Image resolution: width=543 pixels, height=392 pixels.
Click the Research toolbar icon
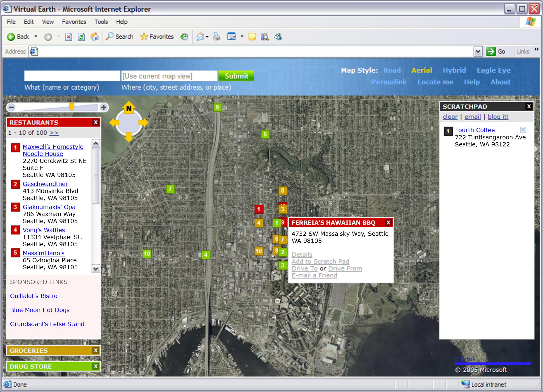point(265,37)
